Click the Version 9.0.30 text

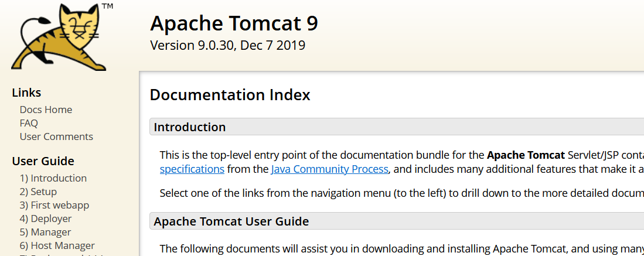point(227,45)
